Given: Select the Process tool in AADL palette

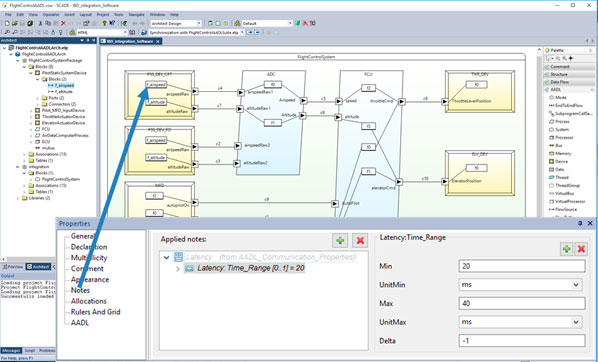Looking at the screenshot, I should tap(560, 121).
